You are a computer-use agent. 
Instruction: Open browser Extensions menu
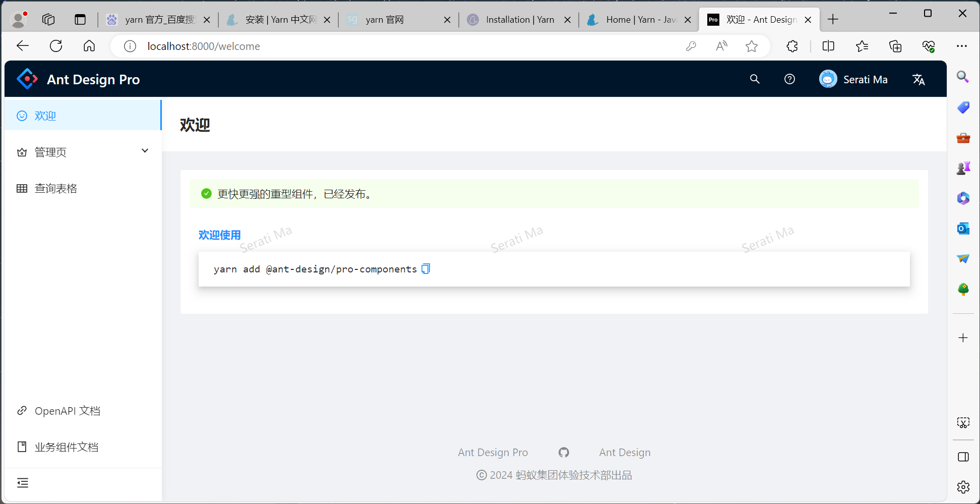(792, 46)
